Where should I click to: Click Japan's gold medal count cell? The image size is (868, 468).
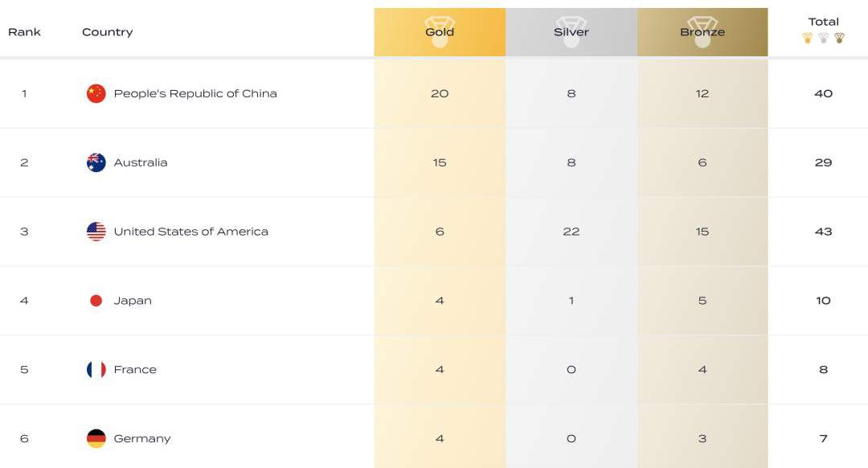tap(440, 301)
